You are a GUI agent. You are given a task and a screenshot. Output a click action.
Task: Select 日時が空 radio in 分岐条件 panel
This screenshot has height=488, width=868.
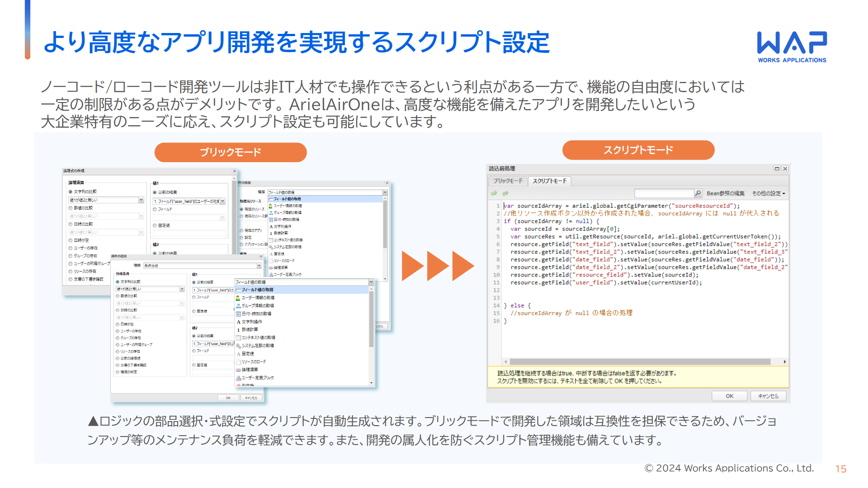(118, 324)
